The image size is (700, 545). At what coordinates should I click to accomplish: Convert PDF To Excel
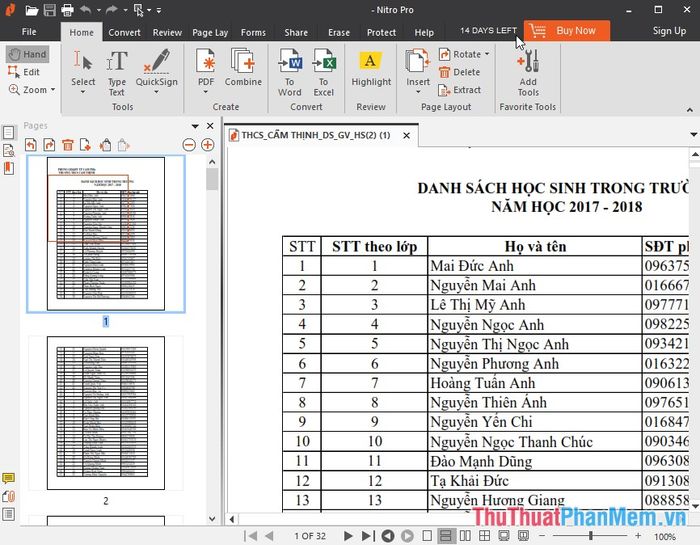324,73
